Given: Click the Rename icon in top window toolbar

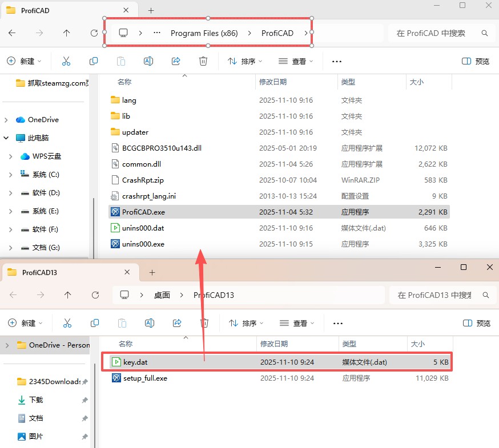Looking at the screenshot, I should click(x=148, y=61).
